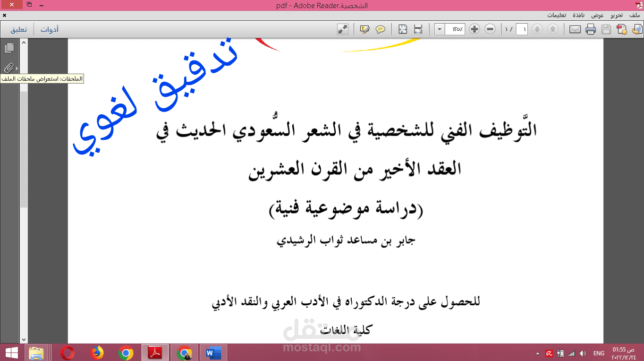Open the network signal tray icon
The width and height of the screenshot is (644, 361).
[572, 353]
